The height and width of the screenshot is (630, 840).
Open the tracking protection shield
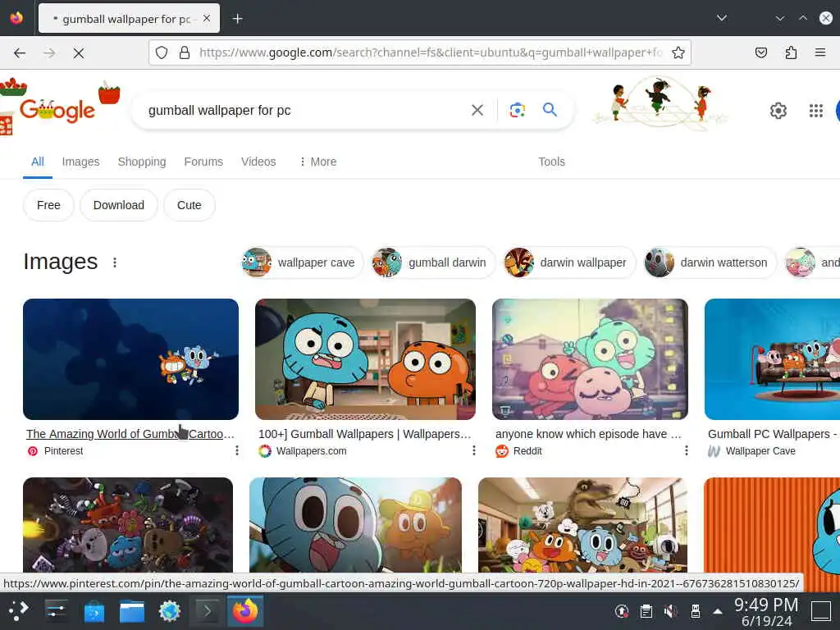pyautogui.click(x=162, y=52)
